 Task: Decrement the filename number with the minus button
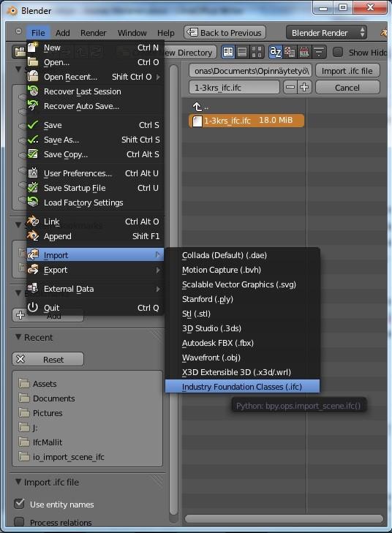[290, 87]
